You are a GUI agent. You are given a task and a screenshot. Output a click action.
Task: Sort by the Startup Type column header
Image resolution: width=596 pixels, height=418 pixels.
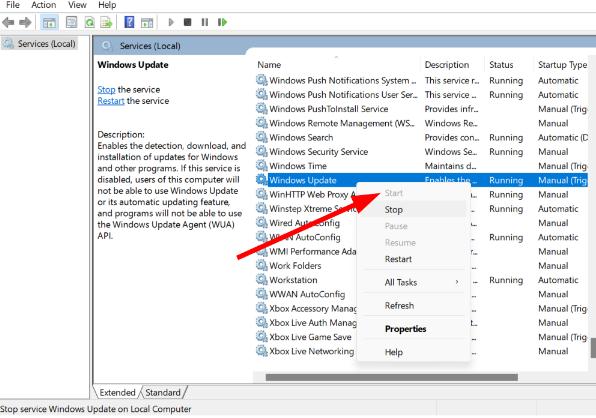pyautogui.click(x=563, y=65)
